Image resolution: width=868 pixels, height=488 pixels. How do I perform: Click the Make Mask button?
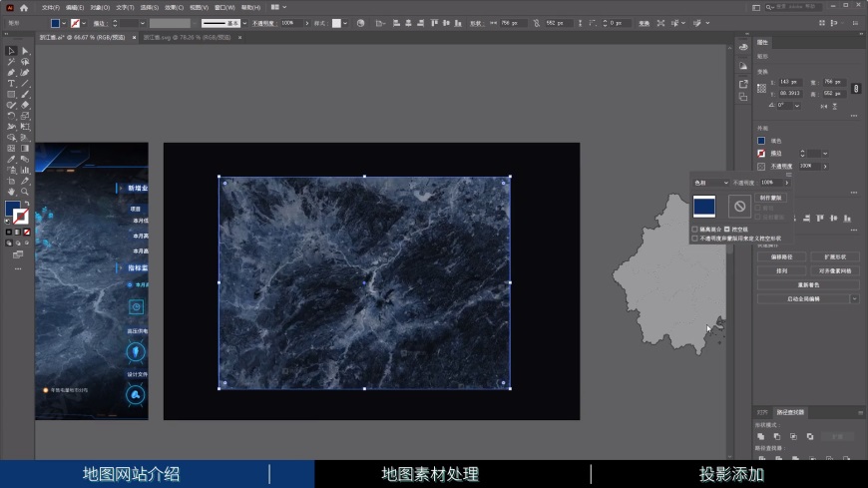770,198
